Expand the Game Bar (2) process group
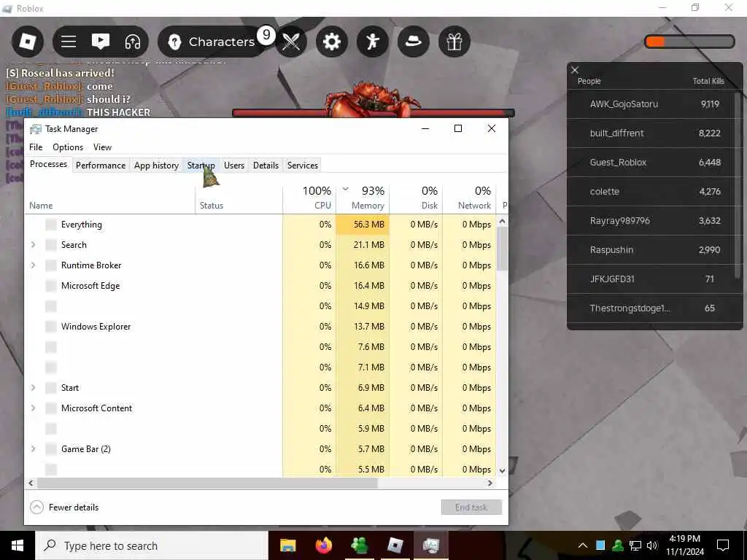The height and width of the screenshot is (560, 747). [x=33, y=449]
